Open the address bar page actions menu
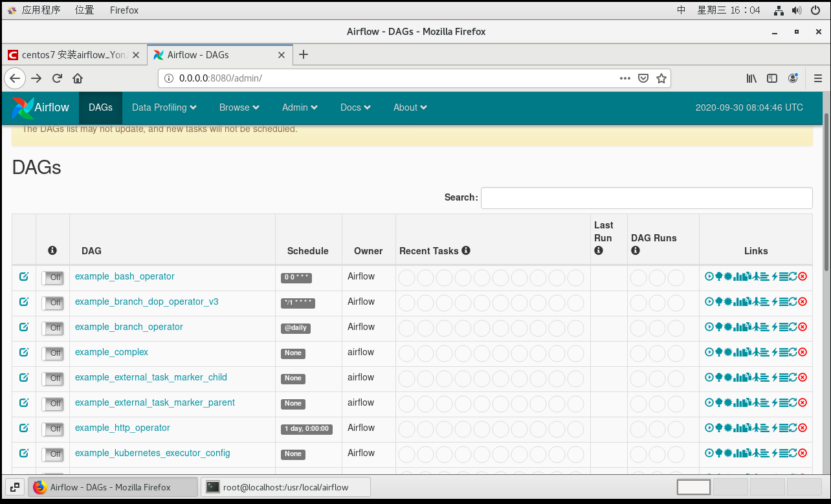 [x=625, y=78]
